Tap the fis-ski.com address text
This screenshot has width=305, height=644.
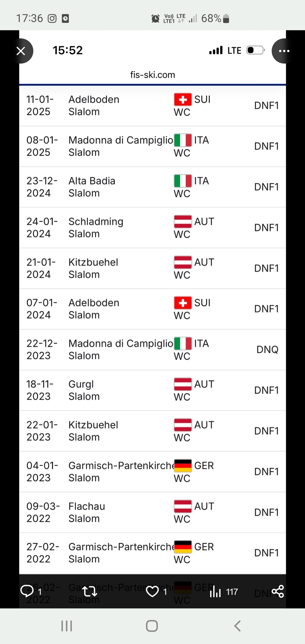(152, 75)
